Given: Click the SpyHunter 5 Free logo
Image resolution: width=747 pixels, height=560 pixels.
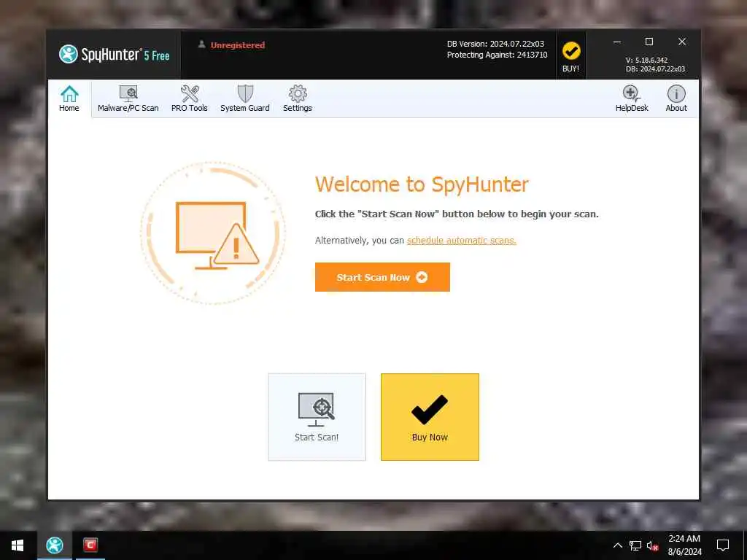Looking at the screenshot, I should tap(115, 54).
